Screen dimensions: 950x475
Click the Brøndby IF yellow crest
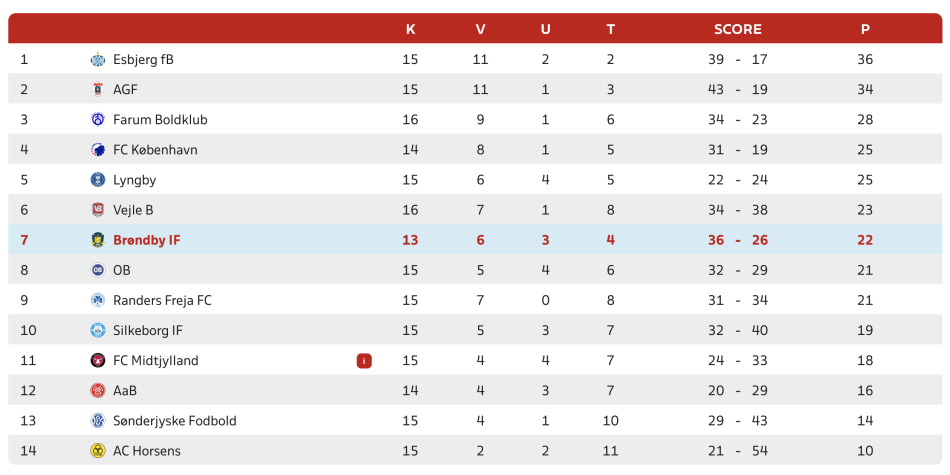(98, 241)
